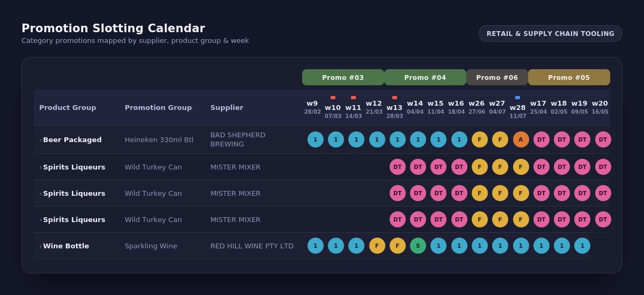This screenshot has width=644, height=295.
Task: Select Beer Packaged DT slot under w20
Action: (603, 139)
